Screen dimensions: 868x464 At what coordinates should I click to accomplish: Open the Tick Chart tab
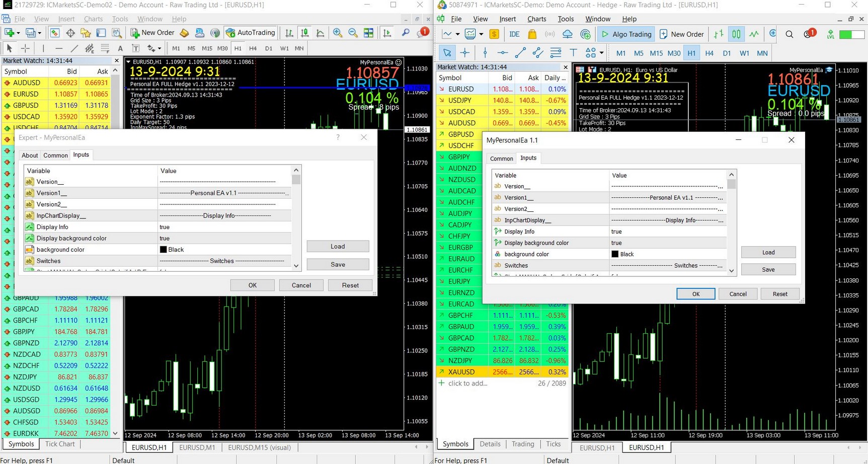(60, 444)
